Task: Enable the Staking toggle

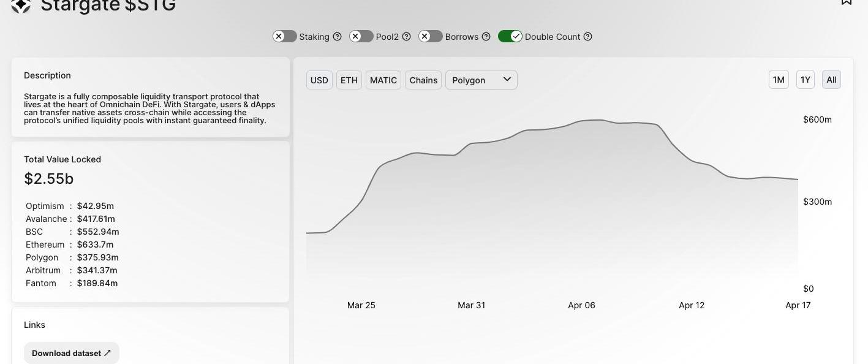Action: 285,37
